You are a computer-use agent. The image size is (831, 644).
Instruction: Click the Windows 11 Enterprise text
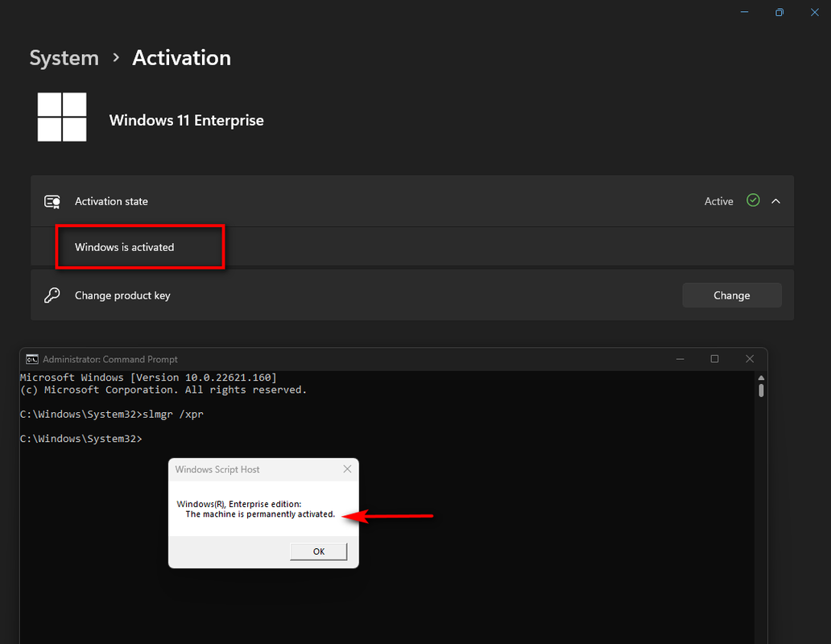click(x=187, y=120)
